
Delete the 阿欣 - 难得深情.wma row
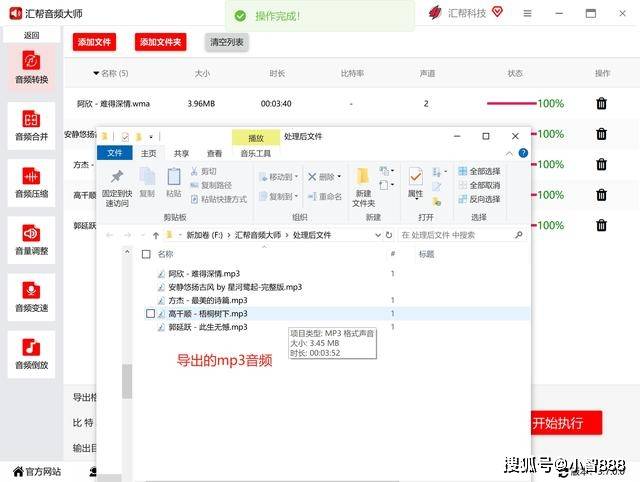pos(601,103)
